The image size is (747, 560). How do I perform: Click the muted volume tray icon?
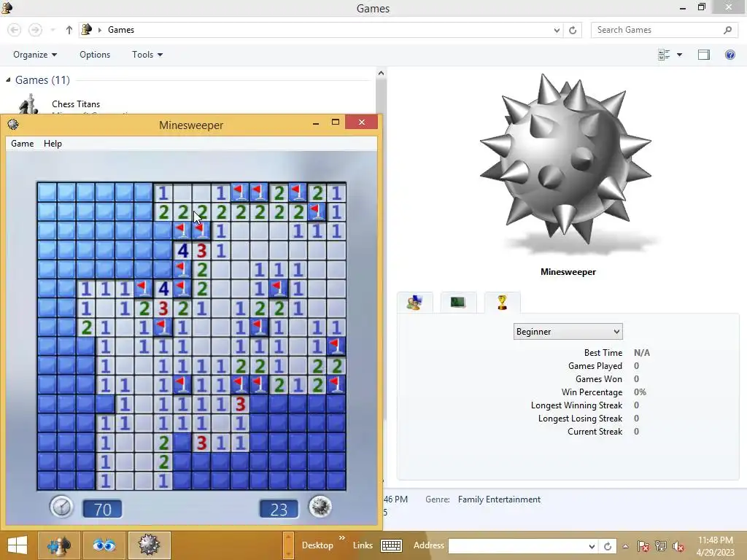pyautogui.click(x=678, y=546)
